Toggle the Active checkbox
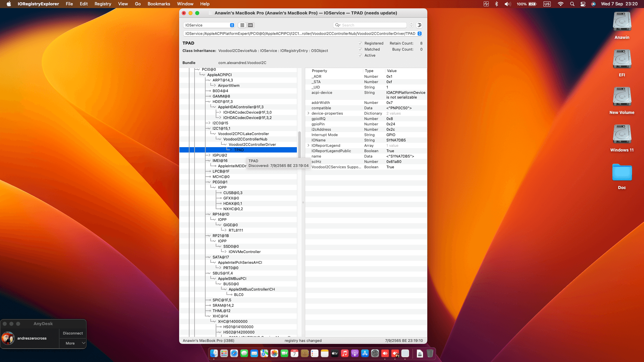 (x=360, y=55)
